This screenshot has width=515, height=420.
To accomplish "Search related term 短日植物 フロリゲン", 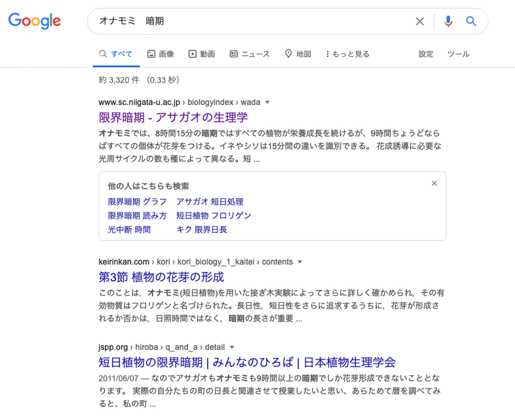I will point(214,216).
